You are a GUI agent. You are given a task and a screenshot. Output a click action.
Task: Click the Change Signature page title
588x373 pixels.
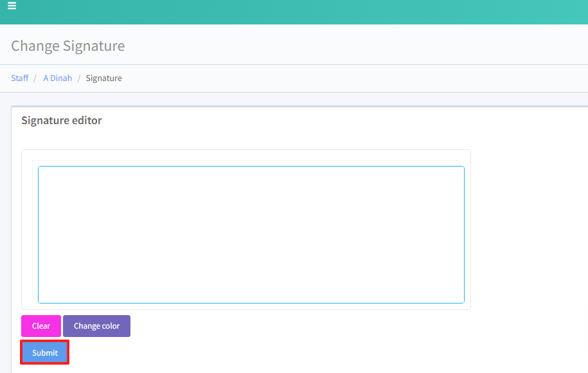click(x=68, y=46)
